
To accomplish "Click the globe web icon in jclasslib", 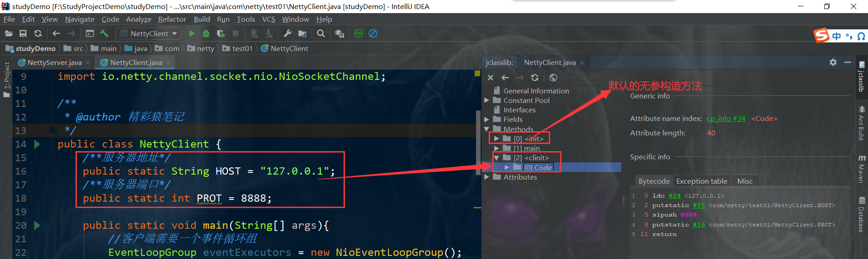I will (553, 78).
